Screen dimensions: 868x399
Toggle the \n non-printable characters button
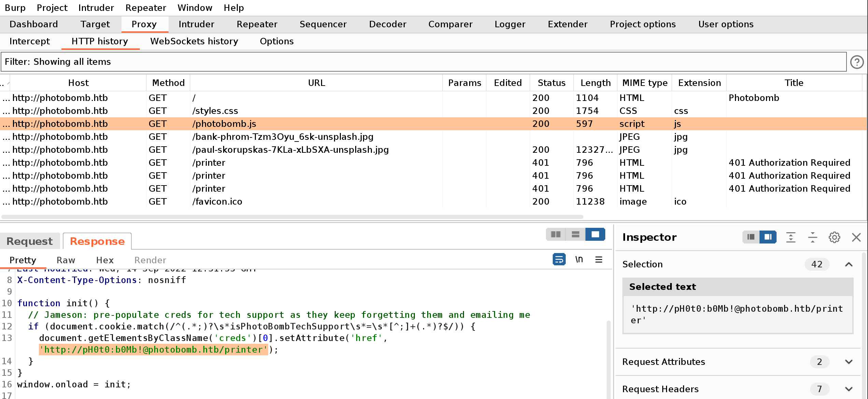point(579,260)
